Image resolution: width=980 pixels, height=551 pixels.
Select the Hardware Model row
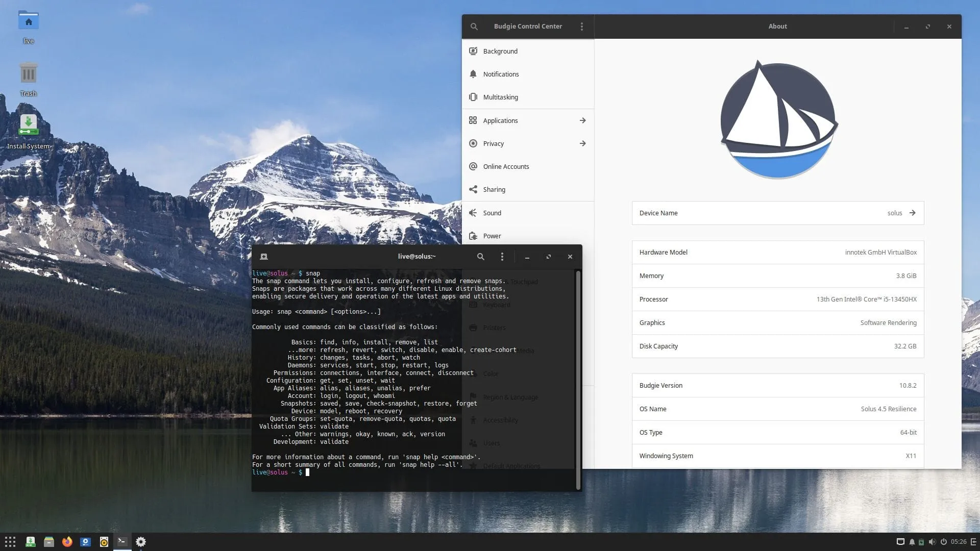[778, 252]
